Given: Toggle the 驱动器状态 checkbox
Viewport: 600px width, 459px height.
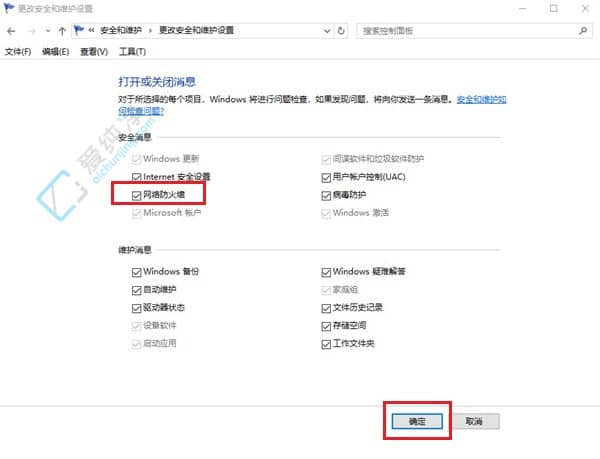Looking at the screenshot, I should (136, 308).
